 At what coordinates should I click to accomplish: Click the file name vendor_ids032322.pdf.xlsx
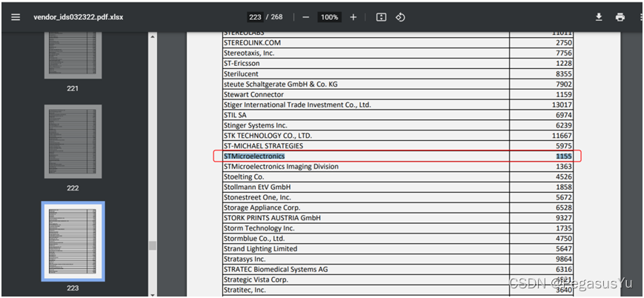pos(78,17)
